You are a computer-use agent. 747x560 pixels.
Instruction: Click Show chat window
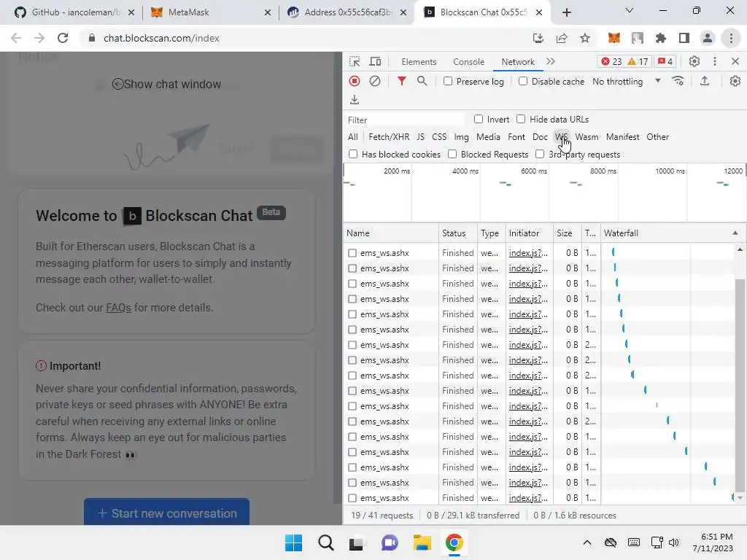point(167,84)
